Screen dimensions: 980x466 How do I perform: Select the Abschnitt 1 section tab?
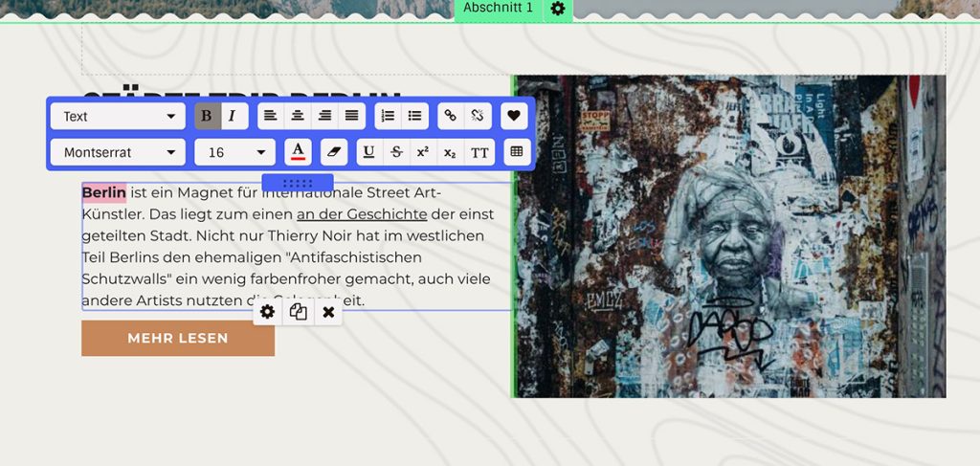point(498,9)
